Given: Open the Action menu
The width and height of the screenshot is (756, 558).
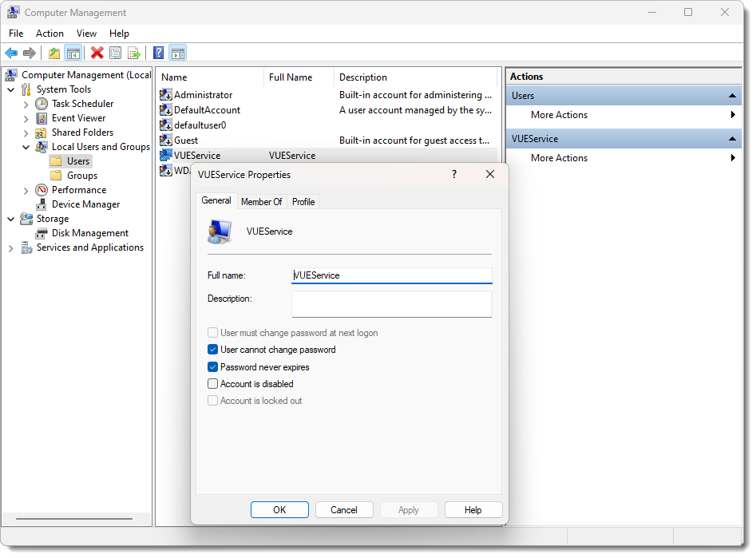Looking at the screenshot, I should tap(49, 34).
